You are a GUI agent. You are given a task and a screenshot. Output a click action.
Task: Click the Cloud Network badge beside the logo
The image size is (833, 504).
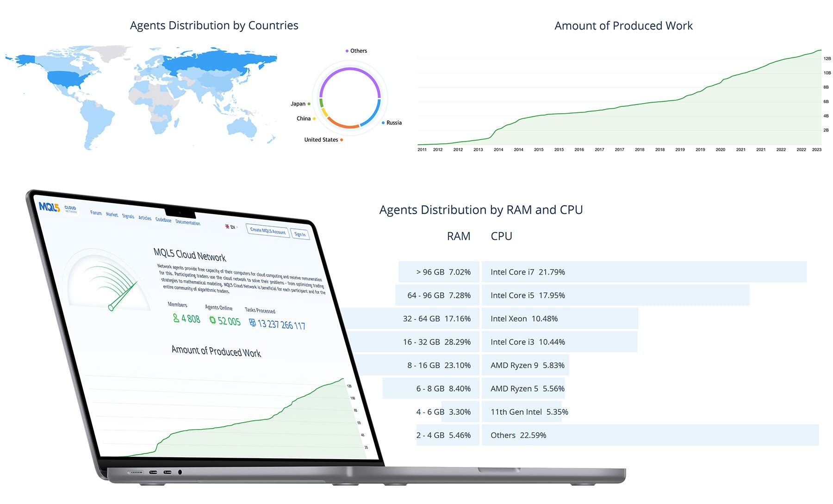point(70,209)
